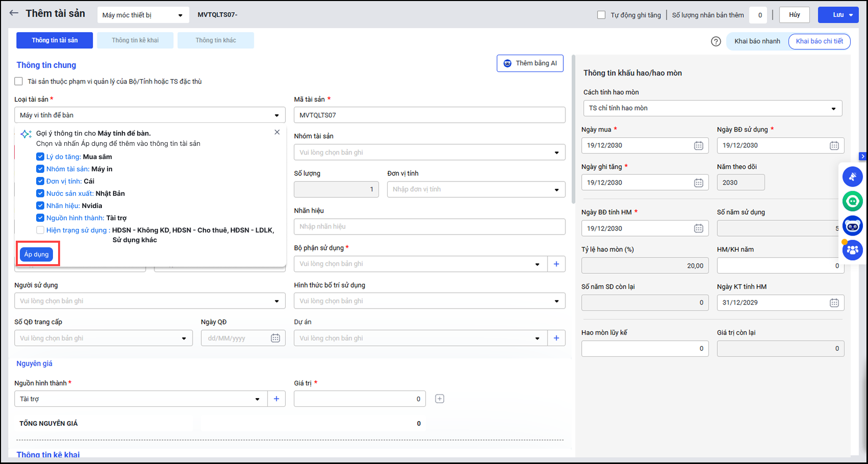The width and height of the screenshot is (868, 464).
Task: Check the Hiện trạng sử dụng suggestion
Action: pyautogui.click(x=40, y=230)
